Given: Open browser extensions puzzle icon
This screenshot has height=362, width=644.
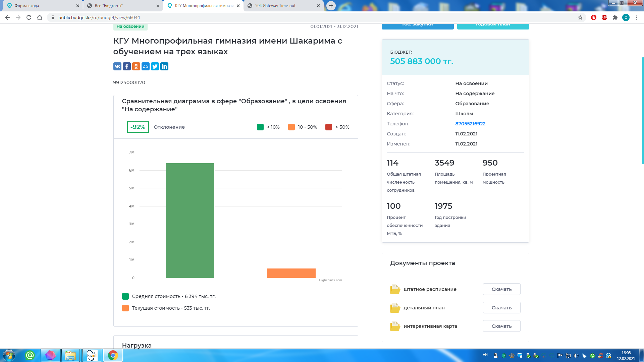Looking at the screenshot, I should click(615, 17).
